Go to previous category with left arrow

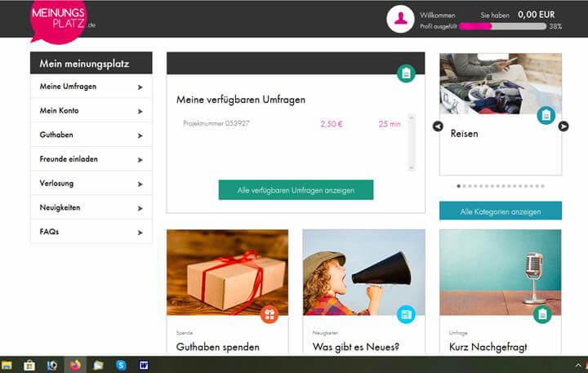point(438,126)
